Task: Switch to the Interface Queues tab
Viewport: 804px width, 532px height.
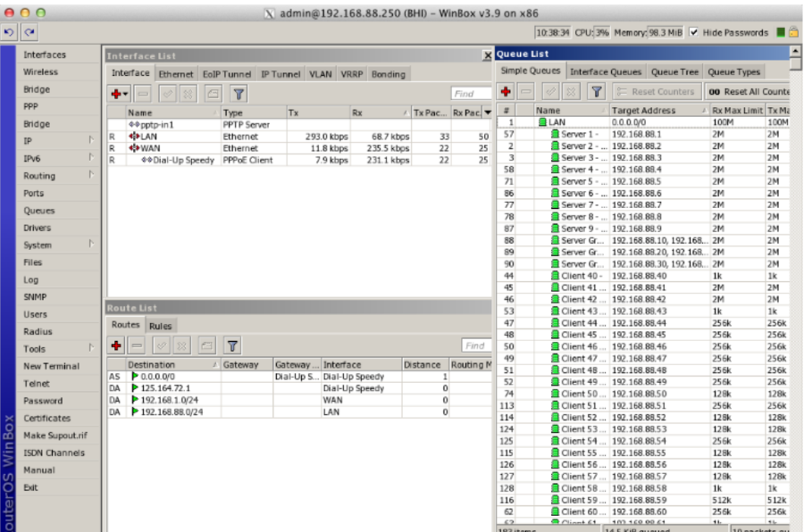Action: [606, 72]
